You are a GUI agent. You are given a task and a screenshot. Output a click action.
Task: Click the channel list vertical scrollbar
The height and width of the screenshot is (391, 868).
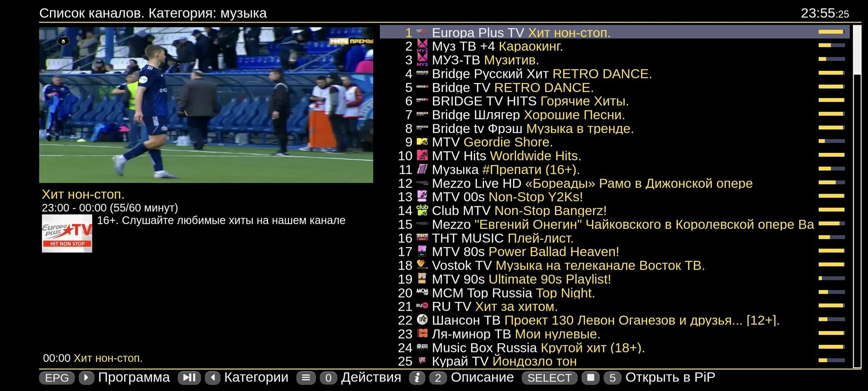(x=857, y=196)
